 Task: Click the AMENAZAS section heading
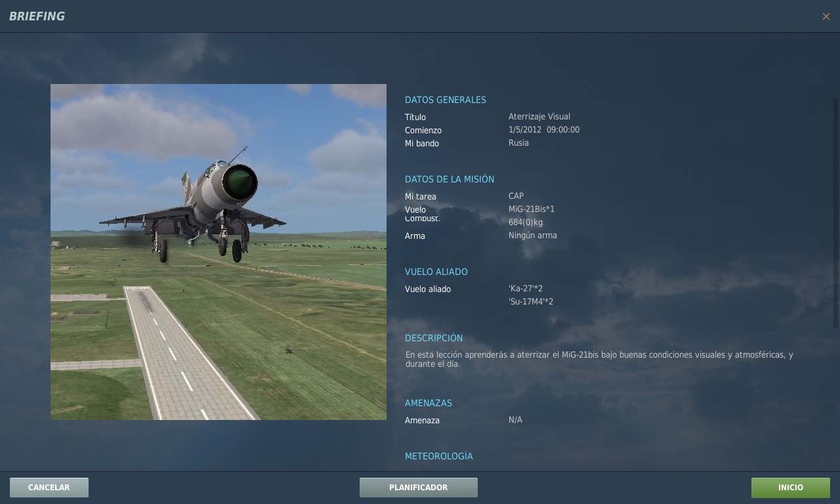428,403
